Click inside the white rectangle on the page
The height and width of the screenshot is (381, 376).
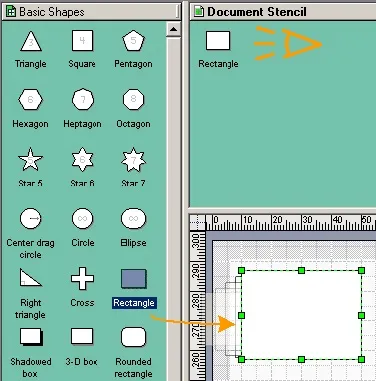(x=301, y=315)
